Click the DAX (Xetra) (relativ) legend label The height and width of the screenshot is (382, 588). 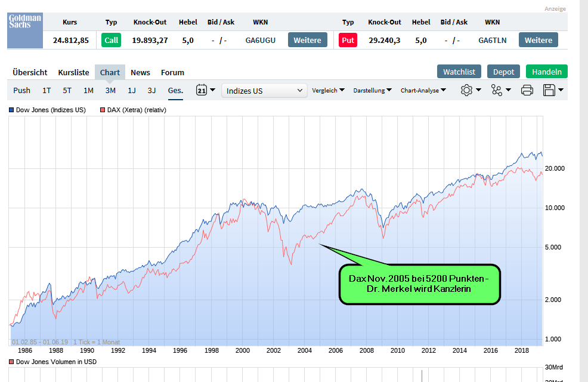click(x=137, y=110)
